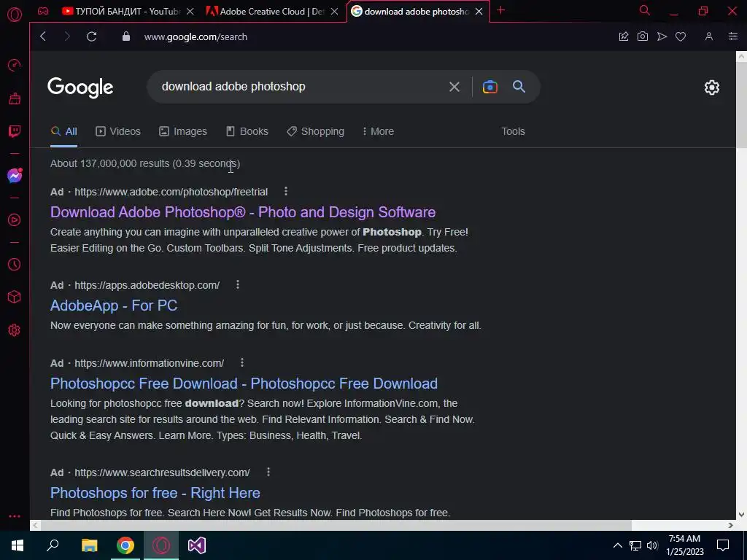
Task: Expand options for adobedesktop.com ad result
Action: (238, 285)
